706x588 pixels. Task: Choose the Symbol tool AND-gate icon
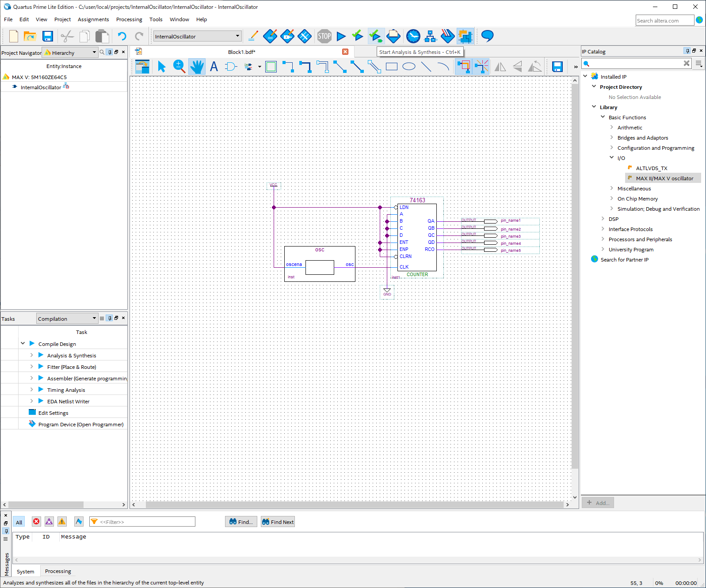231,67
